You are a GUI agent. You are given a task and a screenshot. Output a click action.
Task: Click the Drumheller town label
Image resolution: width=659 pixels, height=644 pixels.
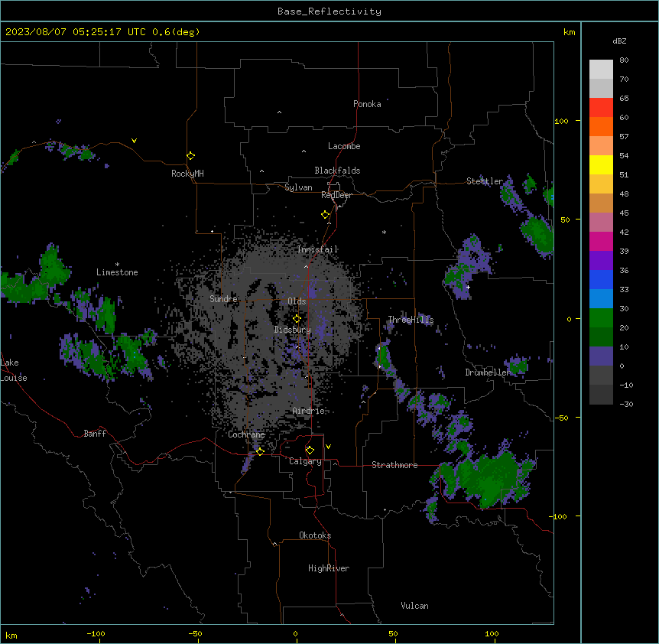488,372
